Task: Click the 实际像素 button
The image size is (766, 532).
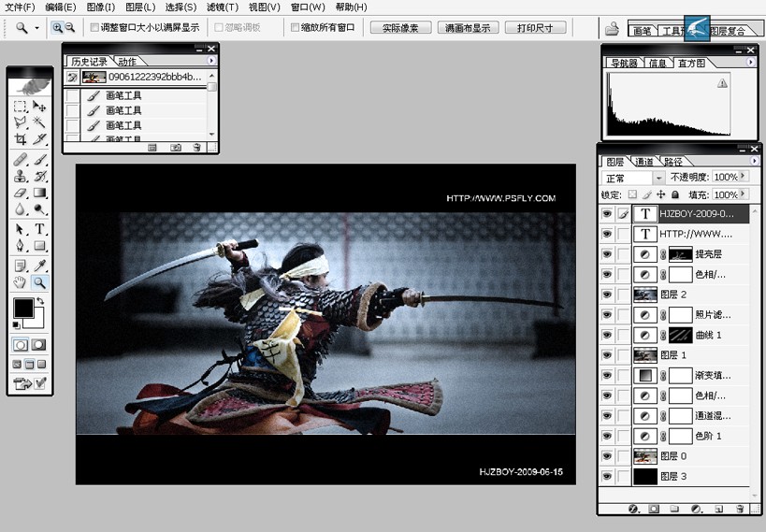Action: [400, 28]
